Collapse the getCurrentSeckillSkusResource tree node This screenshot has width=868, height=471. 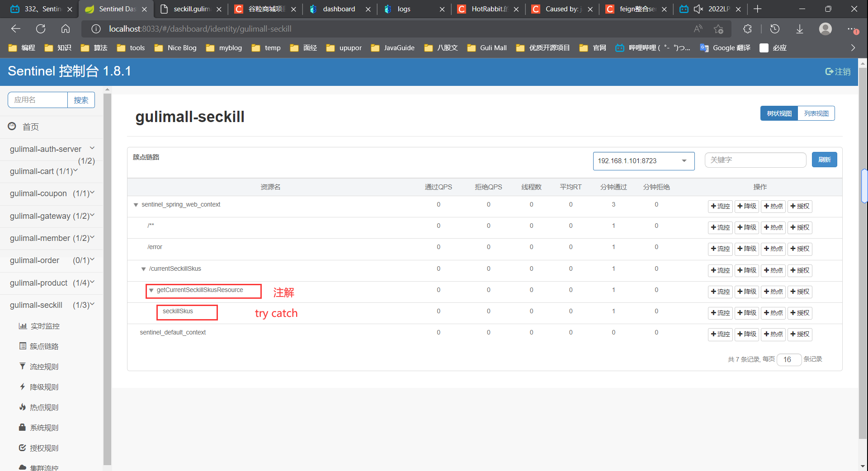151,291
